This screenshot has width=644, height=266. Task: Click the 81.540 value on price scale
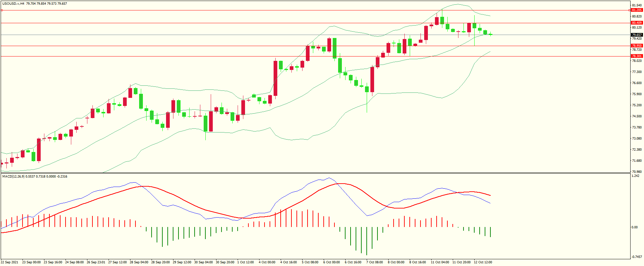click(637, 5)
